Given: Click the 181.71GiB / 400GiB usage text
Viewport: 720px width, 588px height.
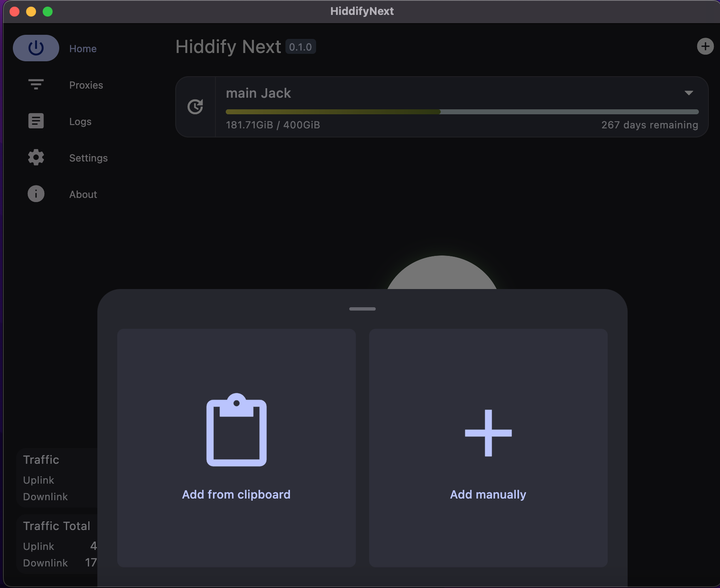Looking at the screenshot, I should coord(273,125).
